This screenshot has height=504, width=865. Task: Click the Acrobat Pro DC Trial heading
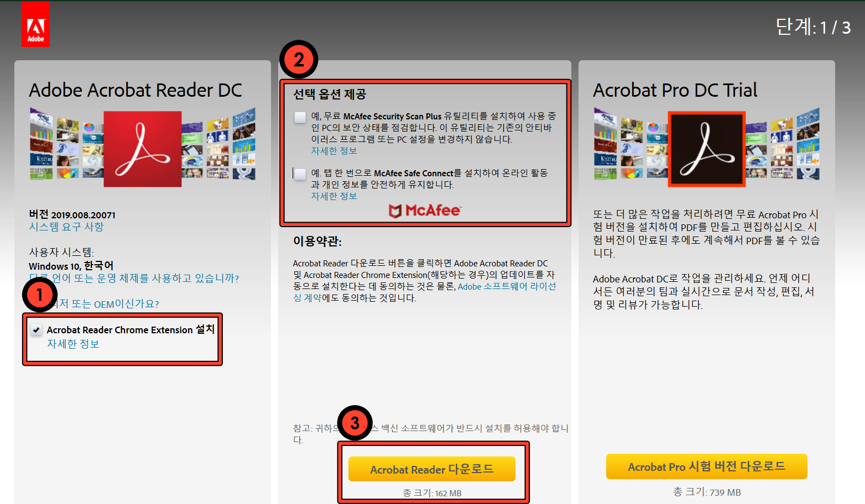pos(675,90)
